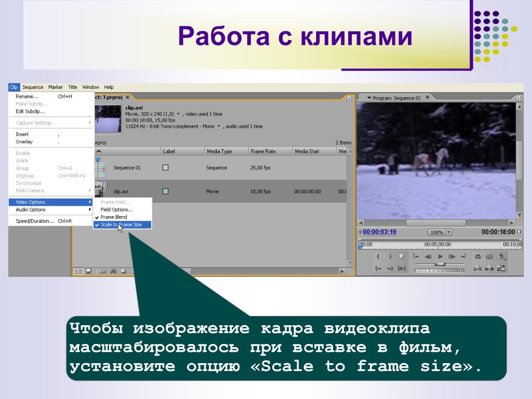Click the Label column header
The width and height of the screenshot is (532, 399).
coord(182,151)
